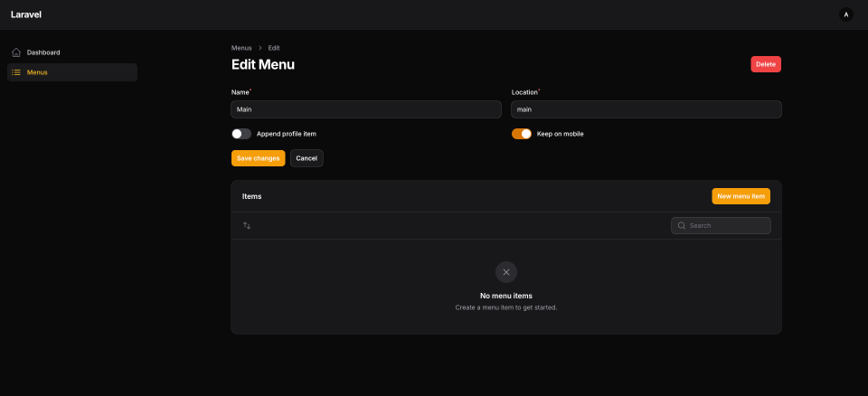Enable the Append profile item toggle
This screenshot has width=868, height=396.
point(241,134)
